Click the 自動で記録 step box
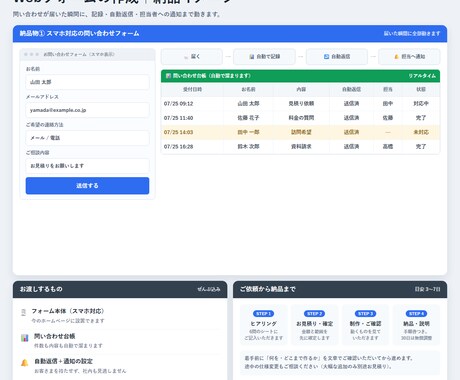This screenshot has height=380, width=460. pos(264,57)
